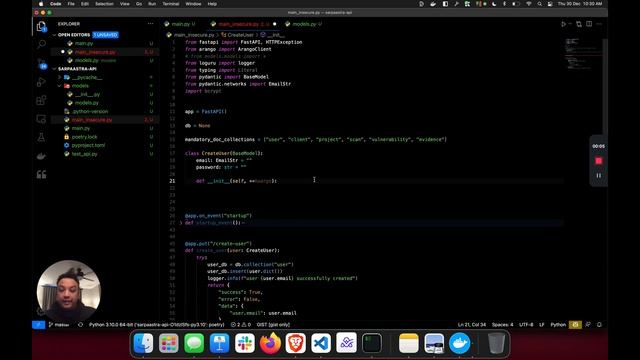This screenshot has height=360, width=640.
Task: Click unsaved dot on main_insecure.py tab
Action: coord(275,24)
